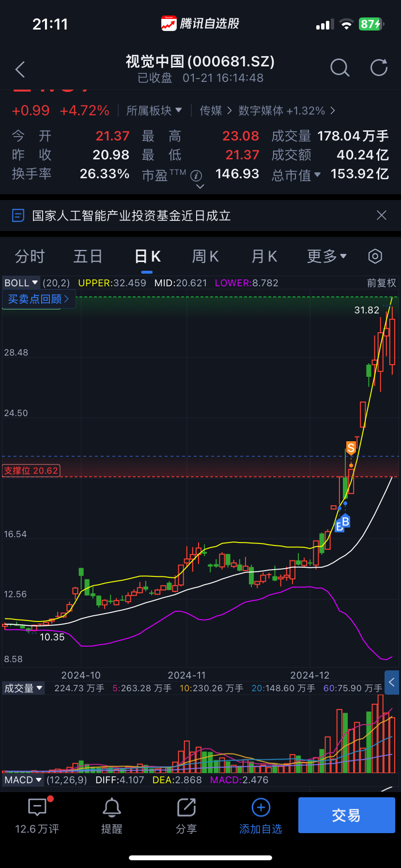The width and height of the screenshot is (401, 868).
Task: Open the MACD indicator dropdown
Action: coord(23,780)
